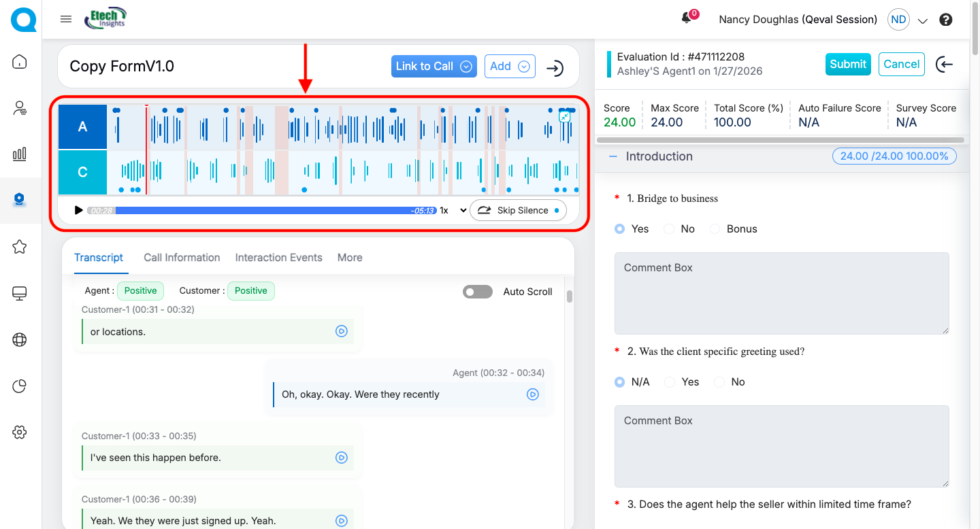Open the notifications bell icon
Screen dimensions: 980x529
click(687, 19)
